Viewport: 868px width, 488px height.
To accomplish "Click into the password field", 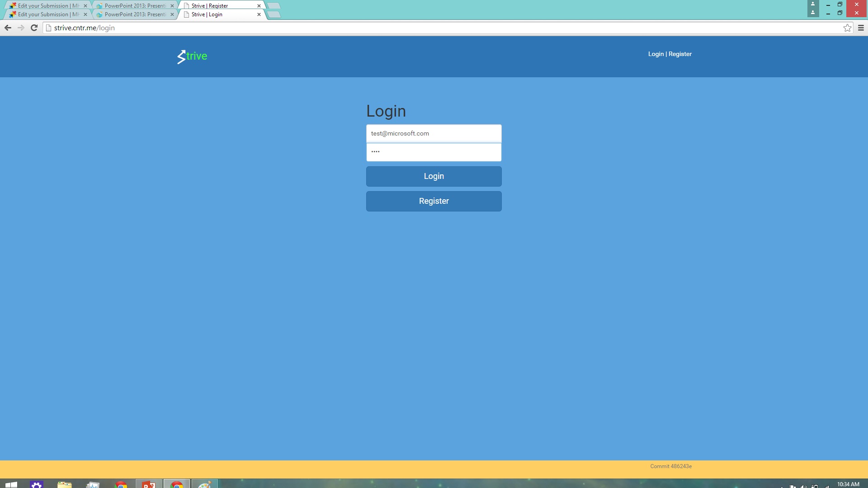I will tap(434, 152).
